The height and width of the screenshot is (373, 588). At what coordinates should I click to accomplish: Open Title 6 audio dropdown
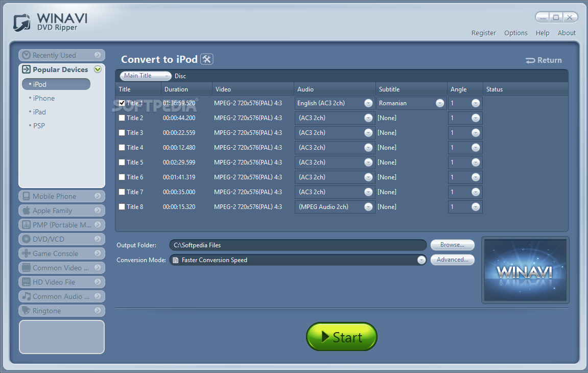(x=368, y=177)
